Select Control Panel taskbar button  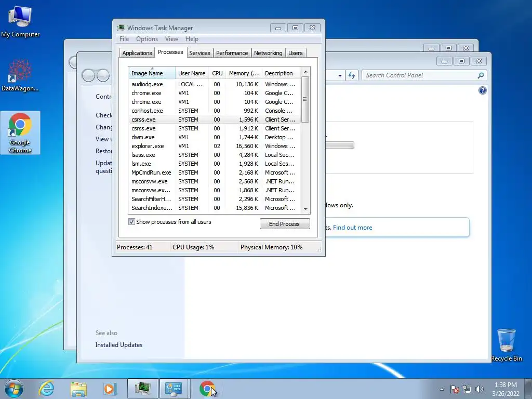pyautogui.click(x=174, y=389)
